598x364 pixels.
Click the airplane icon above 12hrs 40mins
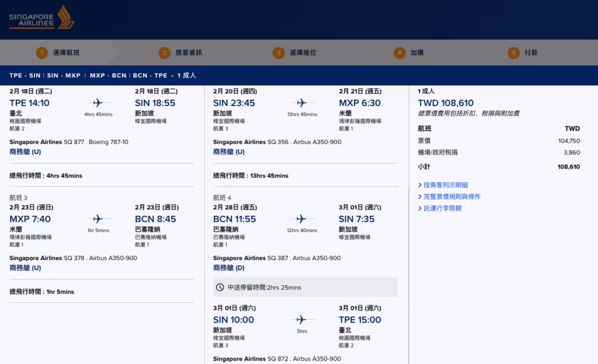pos(301,219)
